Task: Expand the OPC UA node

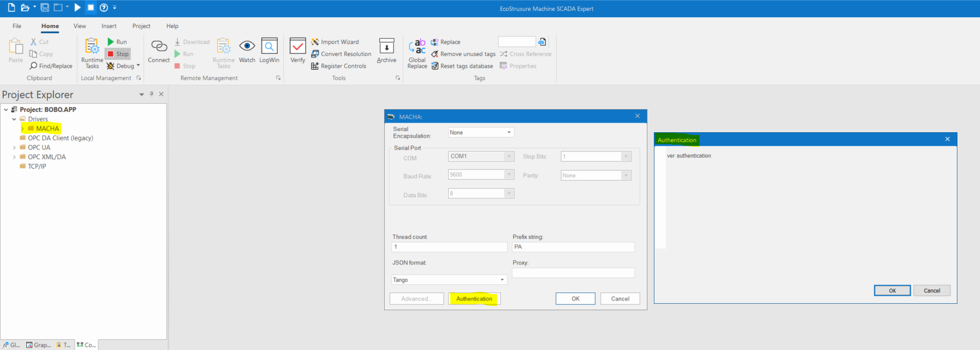Action: tap(14, 147)
